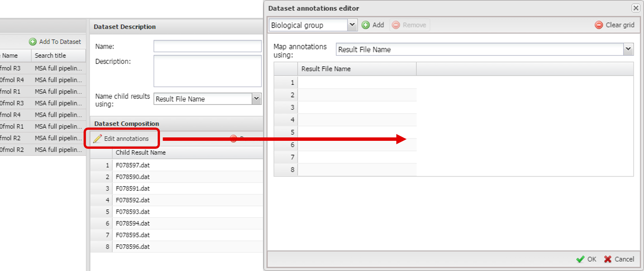This screenshot has width=644, height=271.
Task: Click the Remove icon in annotations editor
Action: point(396,25)
